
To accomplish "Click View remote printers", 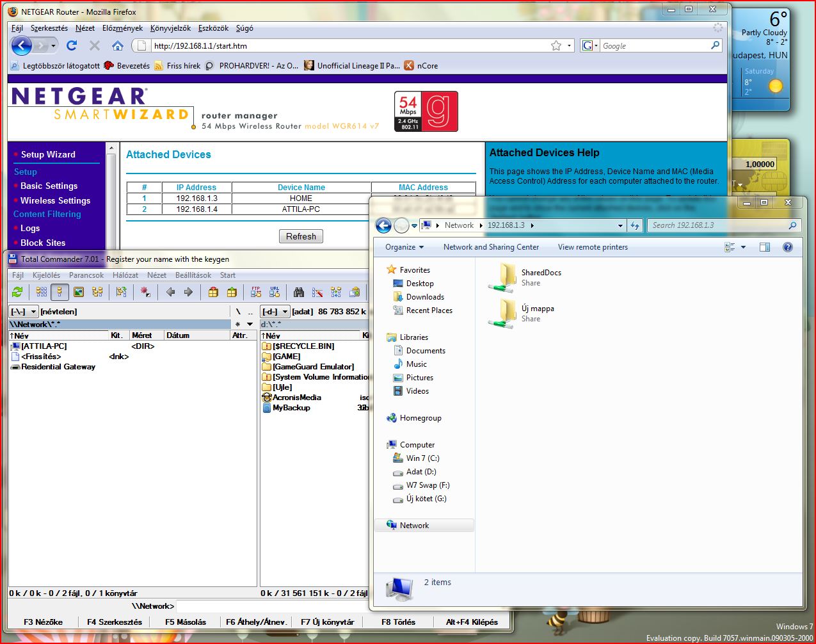I will 593,247.
